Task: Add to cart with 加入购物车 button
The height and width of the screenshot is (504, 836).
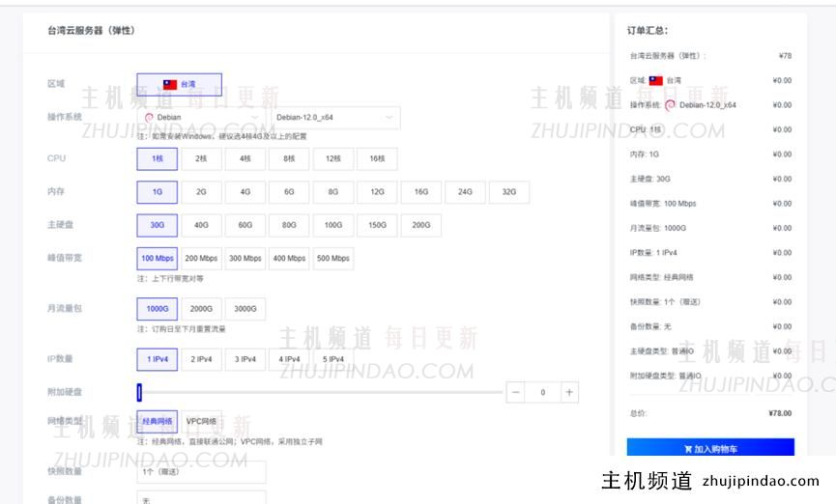Action: coord(710,448)
